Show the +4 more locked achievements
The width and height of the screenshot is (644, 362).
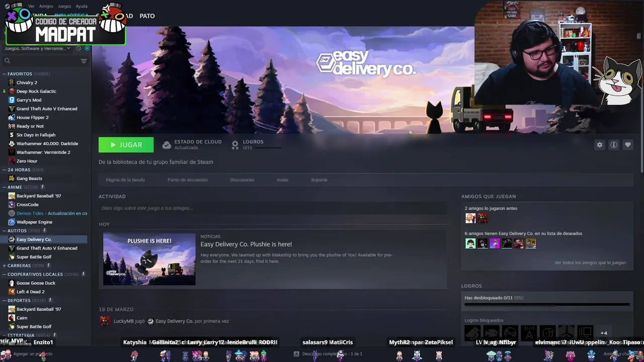pyautogui.click(x=604, y=333)
